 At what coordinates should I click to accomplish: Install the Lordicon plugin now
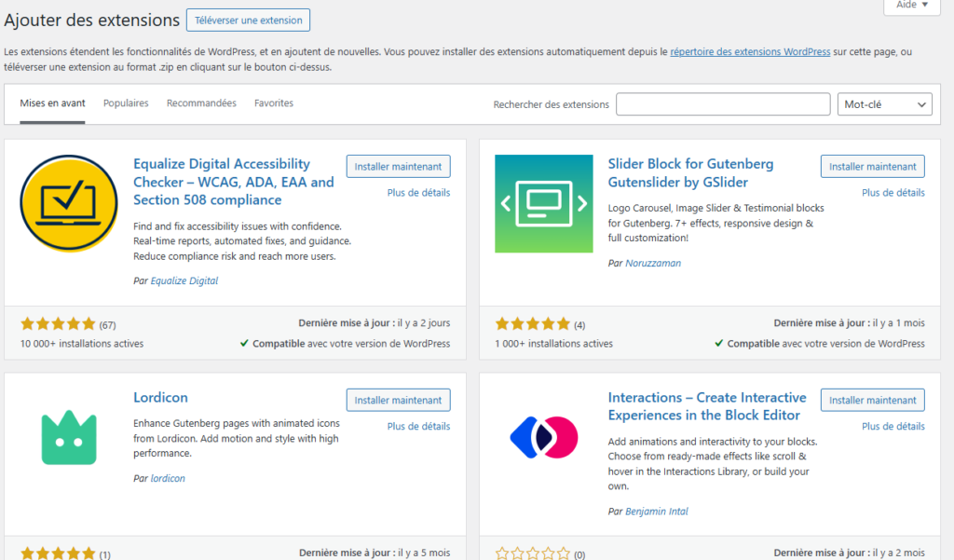pos(398,401)
